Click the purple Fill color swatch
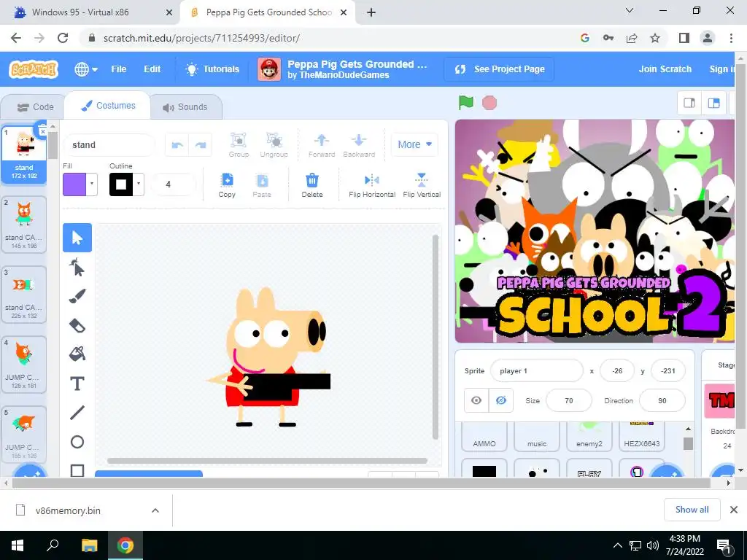Viewport: 747px width, 560px height. (74, 184)
